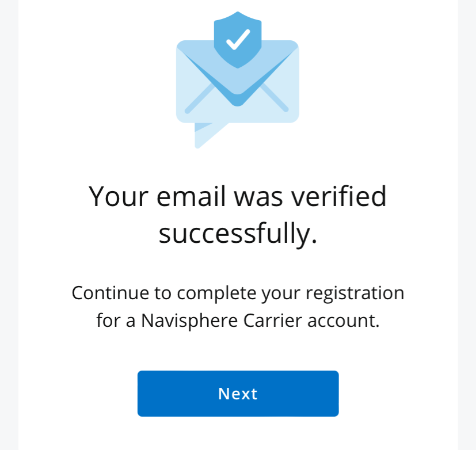Click the 'Continue to complete your registration' line
The width and height of the screenshot is (476, 450).
tap(238, 293)
